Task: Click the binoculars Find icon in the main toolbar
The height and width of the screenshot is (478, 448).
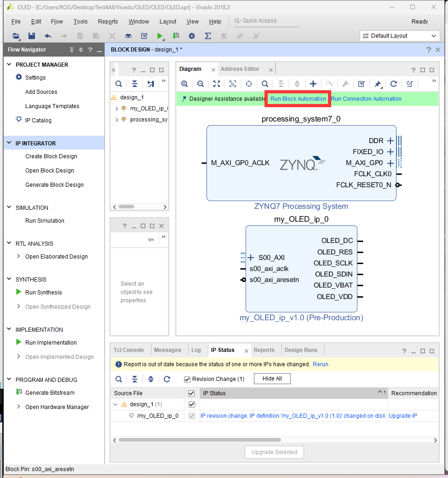Action: coord(128,36)
